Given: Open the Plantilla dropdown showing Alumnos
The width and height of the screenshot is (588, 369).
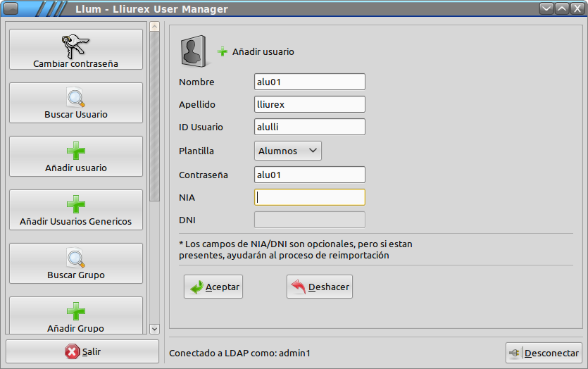Looking at the screenshot, I should point(287,151).
